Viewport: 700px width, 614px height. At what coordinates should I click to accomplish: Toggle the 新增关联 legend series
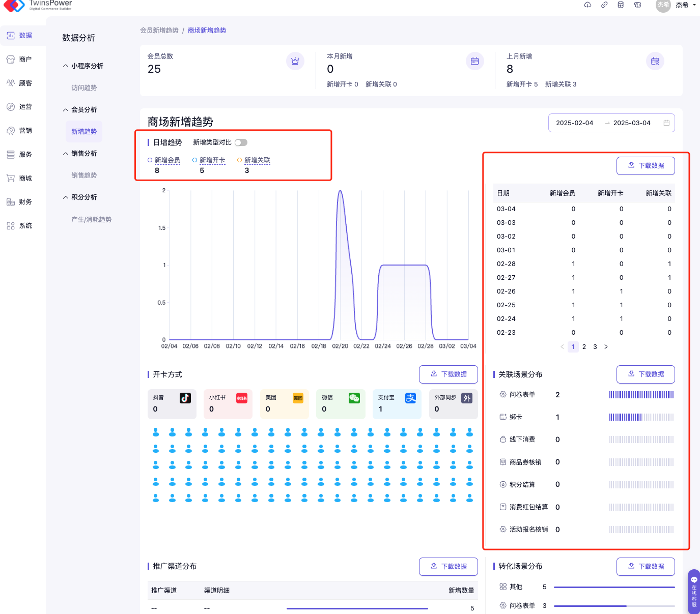pos(254,160)
